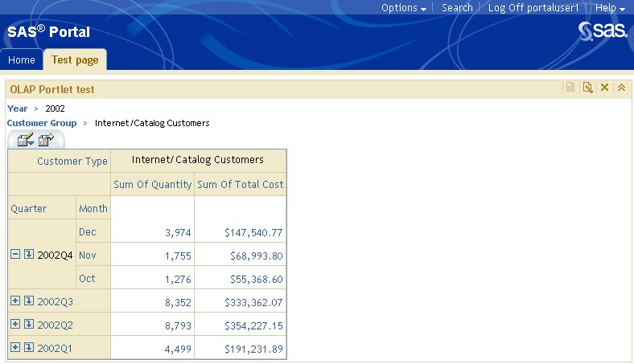Drill down on 2002Q3
634x364 pixels.
29,301
